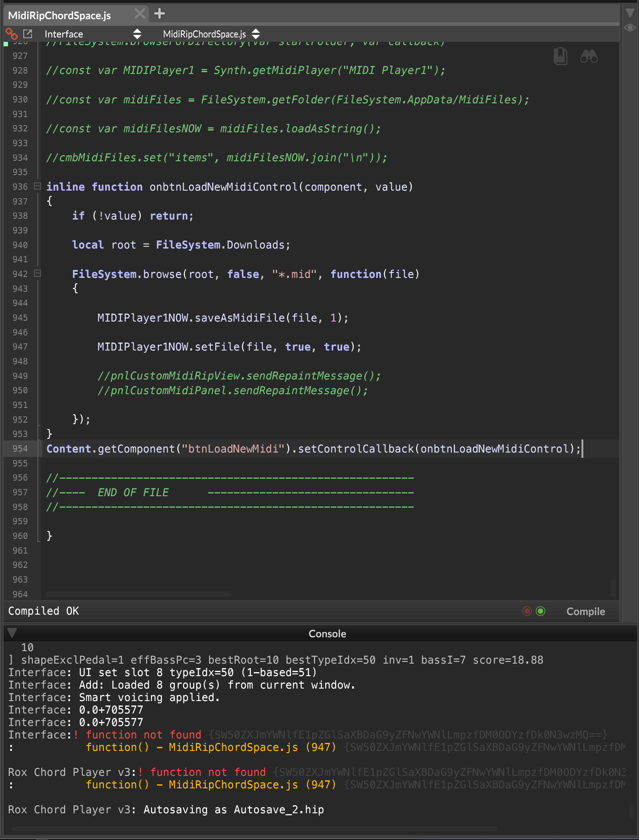639x840 pixels.
Task: Click the setControlCallback line of code
Action: point(314,449)
